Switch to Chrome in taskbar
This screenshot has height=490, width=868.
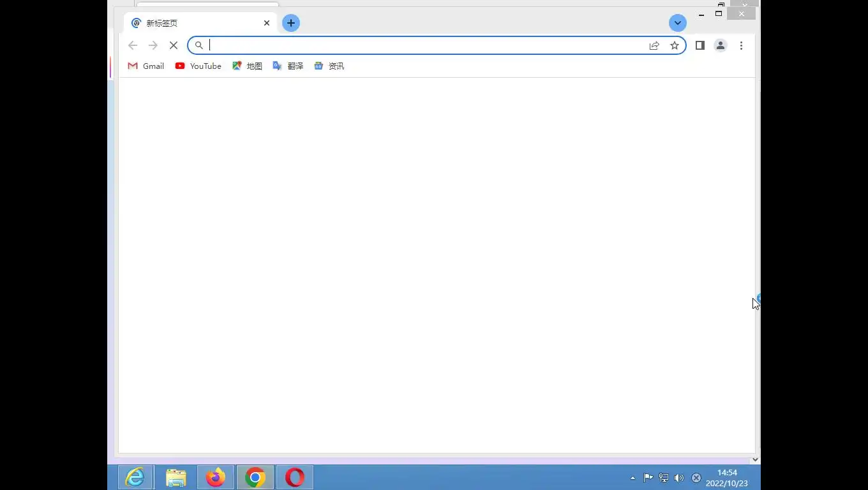(255, 477)
